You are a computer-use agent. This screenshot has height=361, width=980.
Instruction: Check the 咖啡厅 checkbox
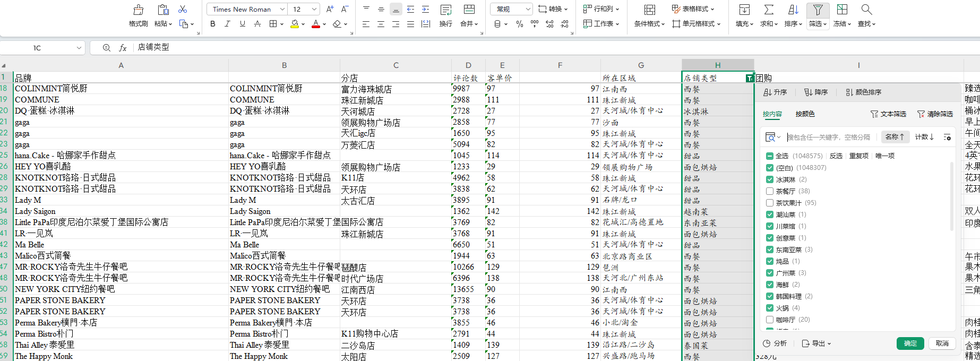click(769, 320)
